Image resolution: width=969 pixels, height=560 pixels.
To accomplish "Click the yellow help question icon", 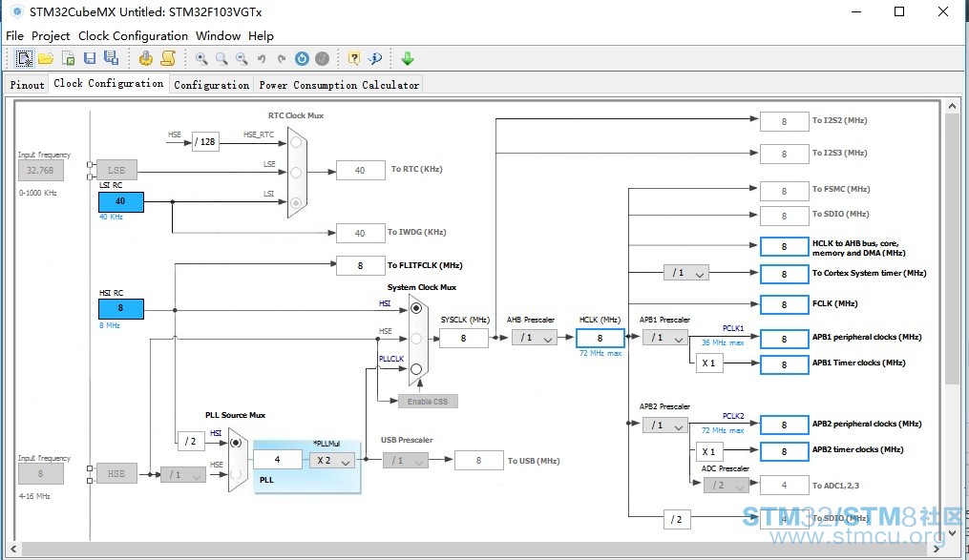I will [x=354, y=58].
